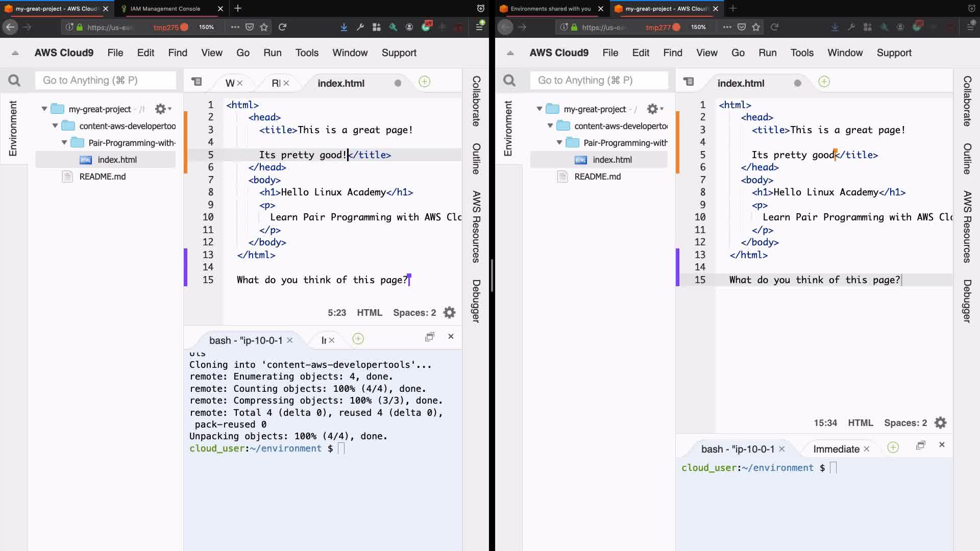
Task: Open left editor settings gear icon
Action: click(x=449, y=313)
